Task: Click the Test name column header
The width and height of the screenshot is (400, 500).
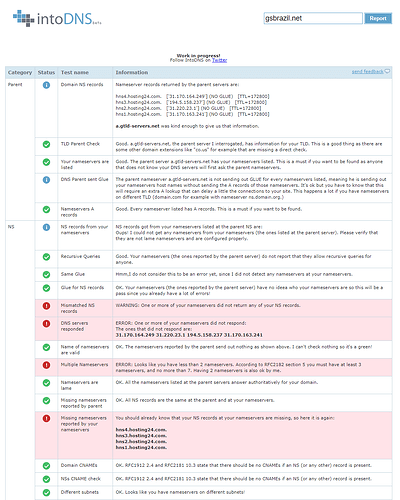Action: pyautogui.click(x=75, y=72)
